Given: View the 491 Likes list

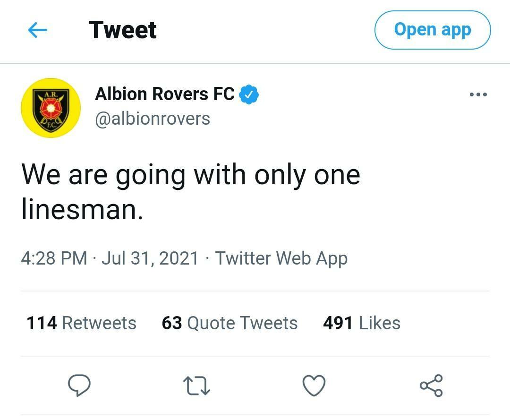Looking at the screenshot, I should click(362, 323).
